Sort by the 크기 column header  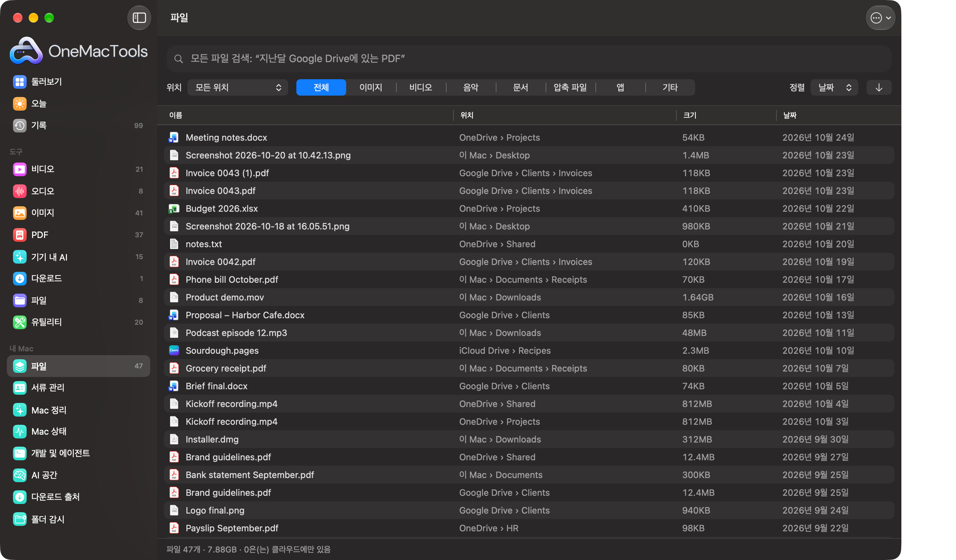coord(690,115)
